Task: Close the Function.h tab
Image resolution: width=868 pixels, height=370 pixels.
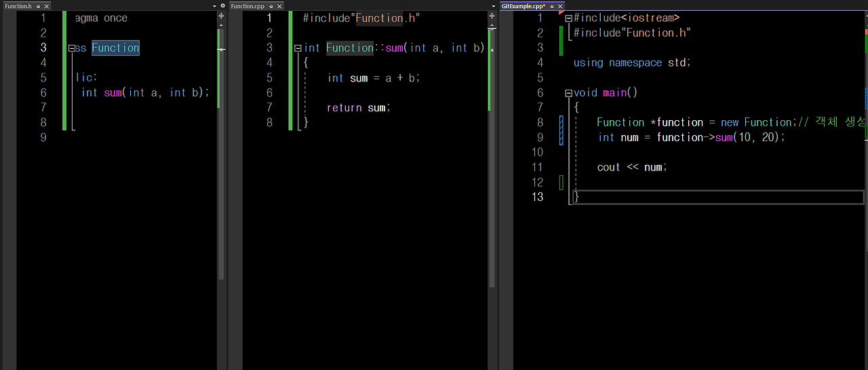Action: click(46, 5)
